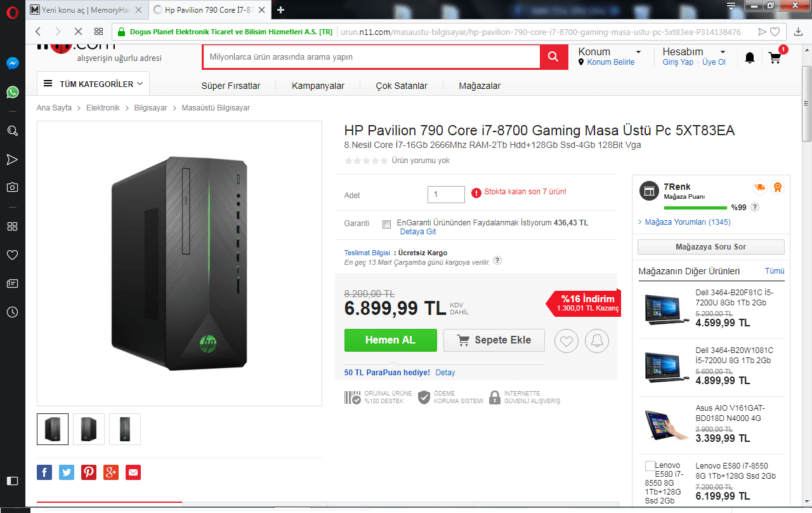The height and width of the screenshot is (513, 812).
Task: Click the Hemen AL button
Action: pos(390,340)
